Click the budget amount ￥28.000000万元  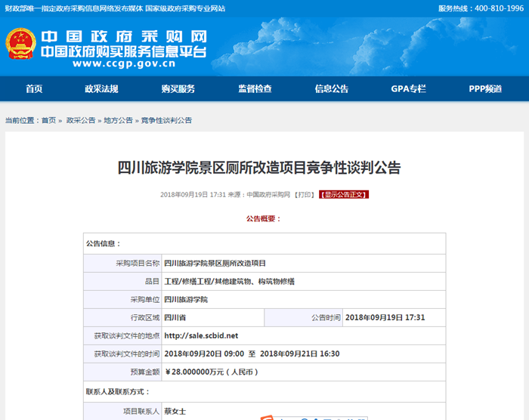click(x=212, y=372)
